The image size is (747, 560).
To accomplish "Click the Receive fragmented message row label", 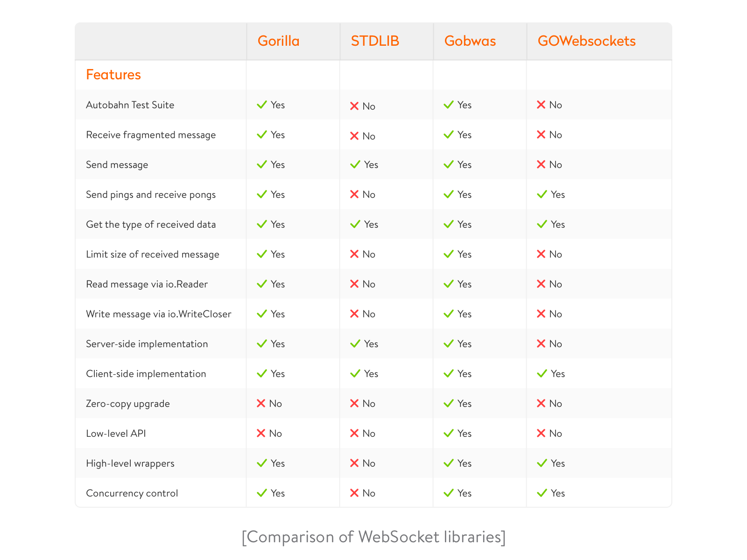I will [x=151, y=135].
